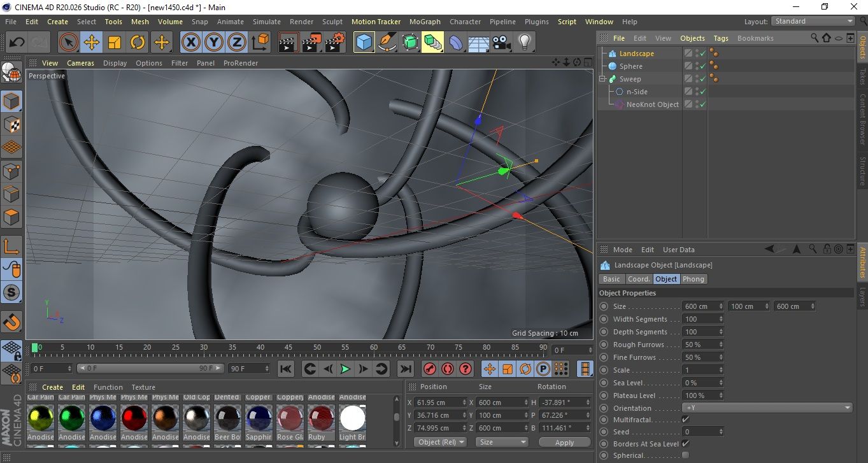
Task: Open the Object (Rel) coordinate dropdown
Action: tap(440, 442)
